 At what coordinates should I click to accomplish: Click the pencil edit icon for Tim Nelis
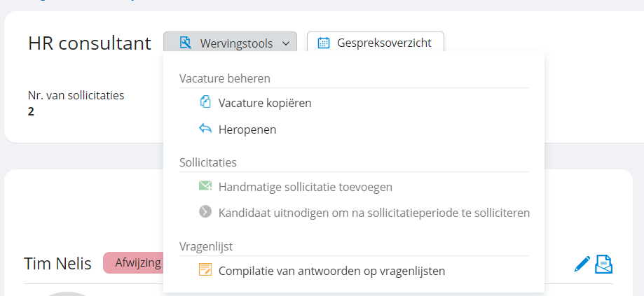coord(582,265)
